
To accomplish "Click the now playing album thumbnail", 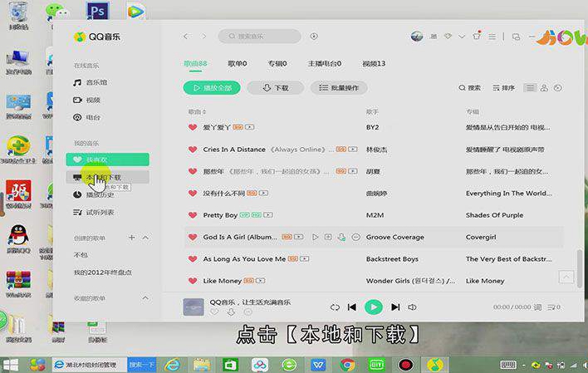I will [194, 307].
